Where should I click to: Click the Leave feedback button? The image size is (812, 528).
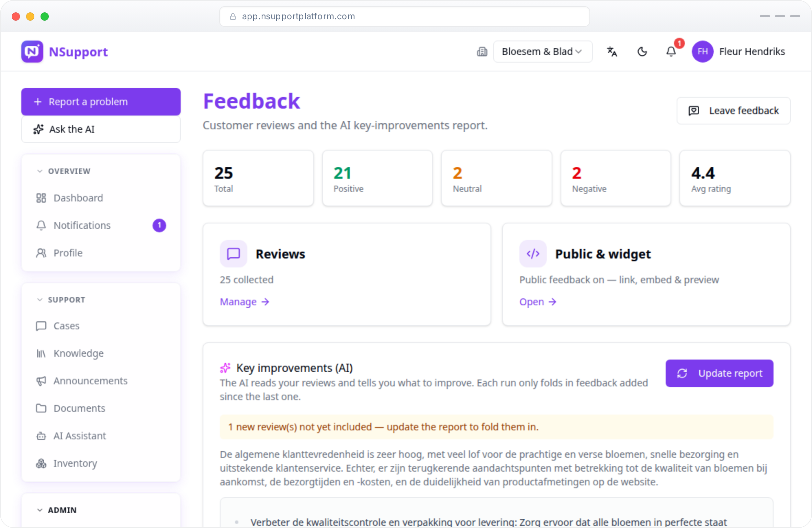click(733, 111)
